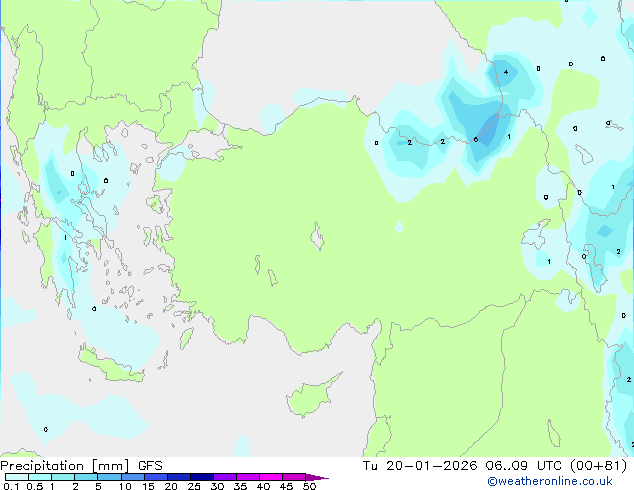634x490 pixels.
Task: Click the '(00+81)' forecast offset
Action: [598, 466]
